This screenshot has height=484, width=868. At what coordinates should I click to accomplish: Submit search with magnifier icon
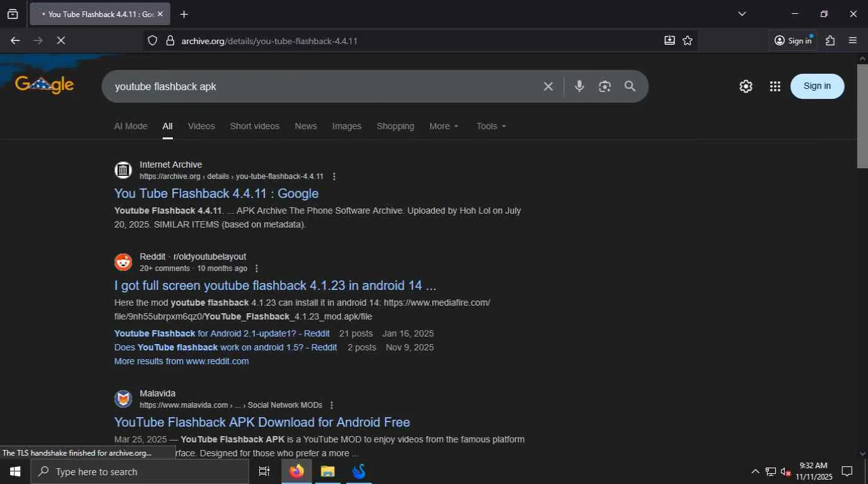630,86
